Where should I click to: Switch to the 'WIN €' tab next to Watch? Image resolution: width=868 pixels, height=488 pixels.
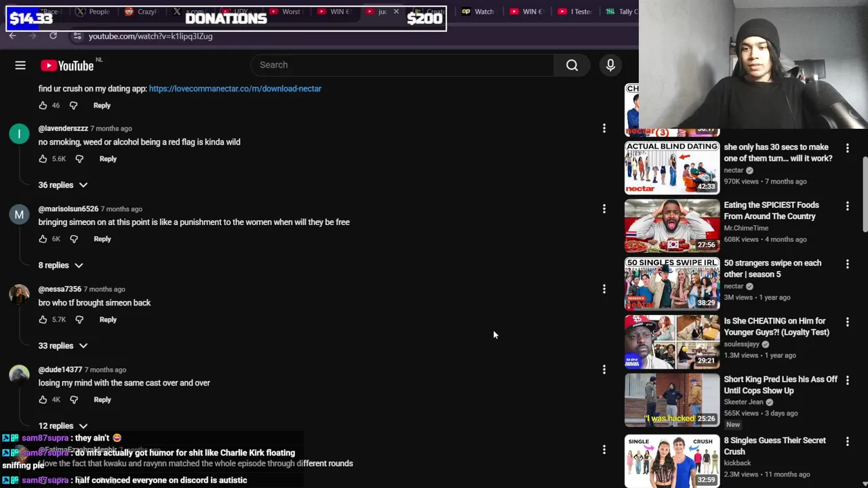pos(527,12)
